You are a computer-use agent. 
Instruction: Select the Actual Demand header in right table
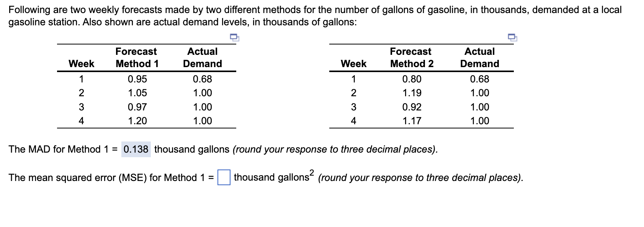point(480,58)
